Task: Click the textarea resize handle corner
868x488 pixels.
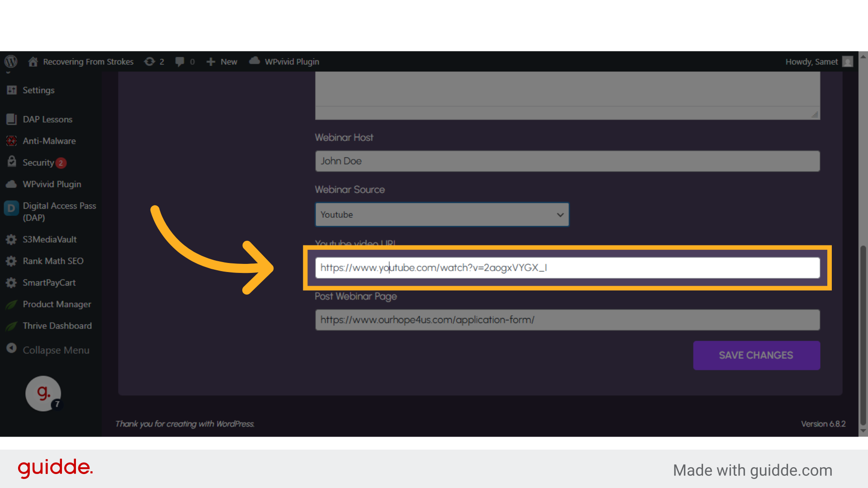Action: tap(815, 115)
